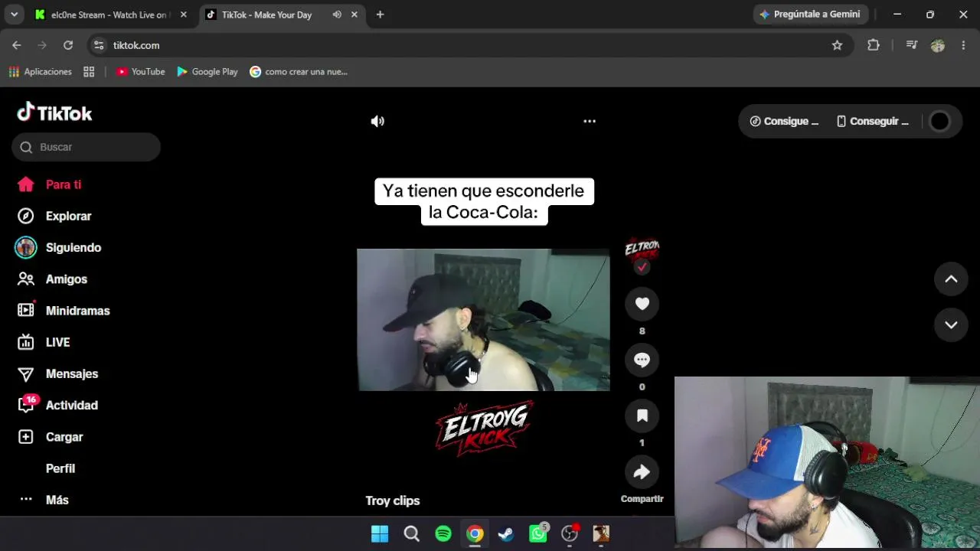Open the media controls icon in Chrome
The height and width of the screenshot is (551, 980).
911,45
